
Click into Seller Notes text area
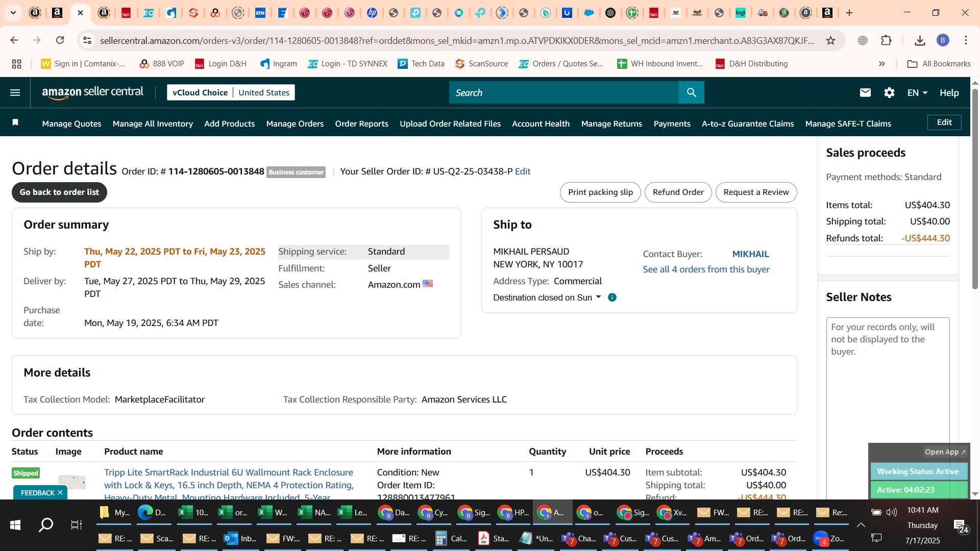(888, 408)
